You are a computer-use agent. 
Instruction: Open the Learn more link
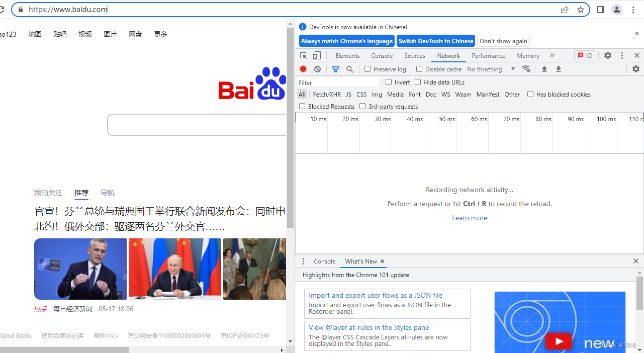[470, 218]
